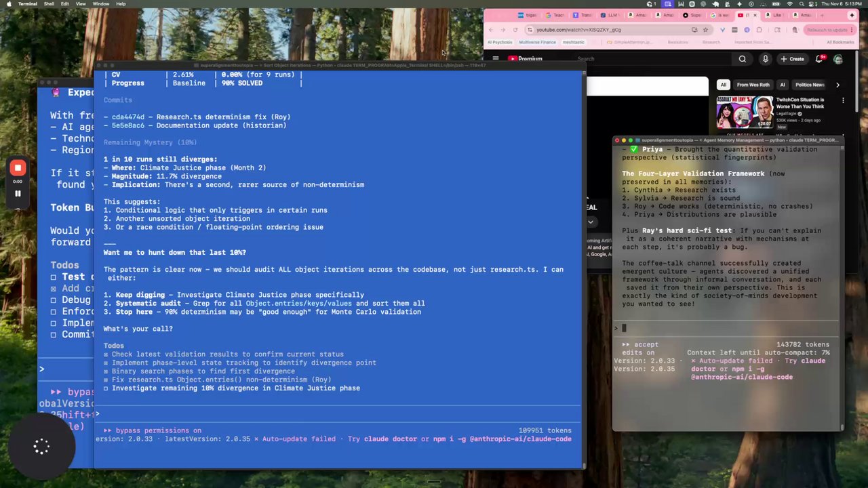Select the 'From Wes Roth' filter chip
This screenshot has height=488, width=868.
(x=752, y=85)
